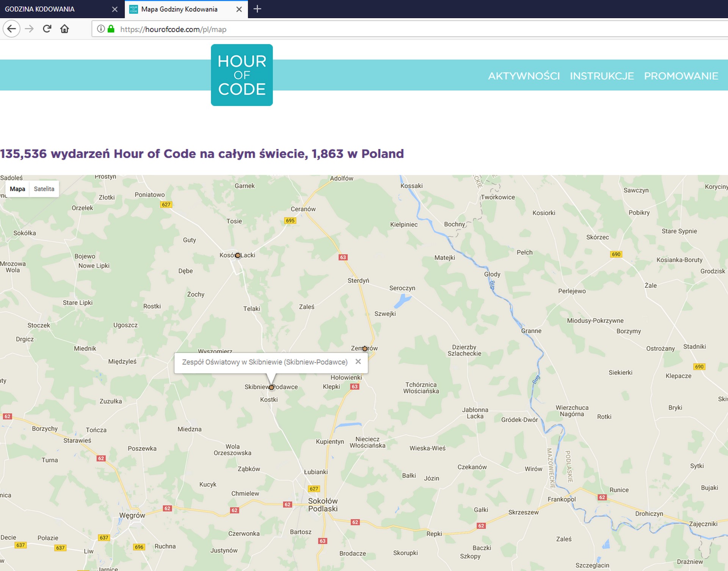Click the Drohiczyn town label
Viewport: 728px width, 571px height.
[649, 514]
